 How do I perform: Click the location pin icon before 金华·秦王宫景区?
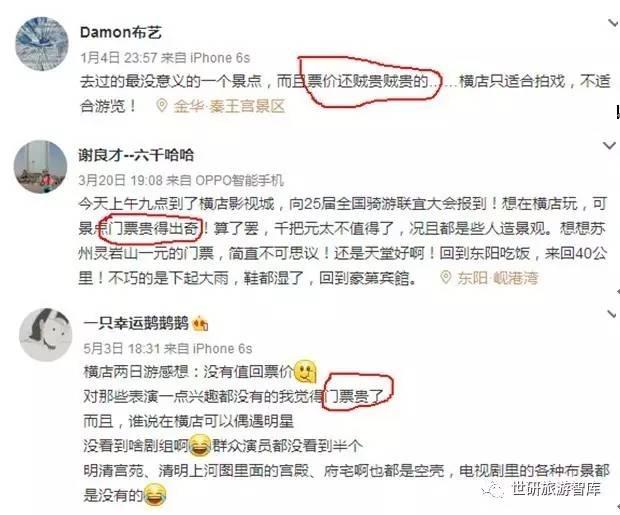[162, 105]
